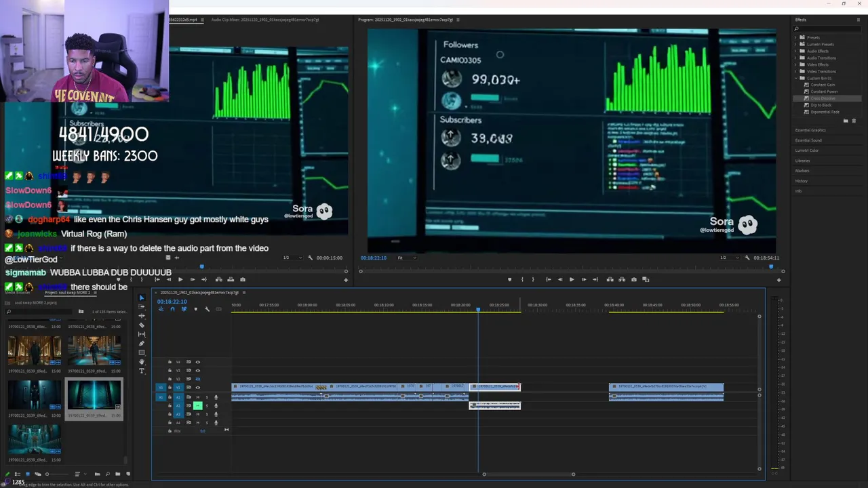Expand the Audio Effects folder
The image size is (868, 488).
(x=796, y=51)
